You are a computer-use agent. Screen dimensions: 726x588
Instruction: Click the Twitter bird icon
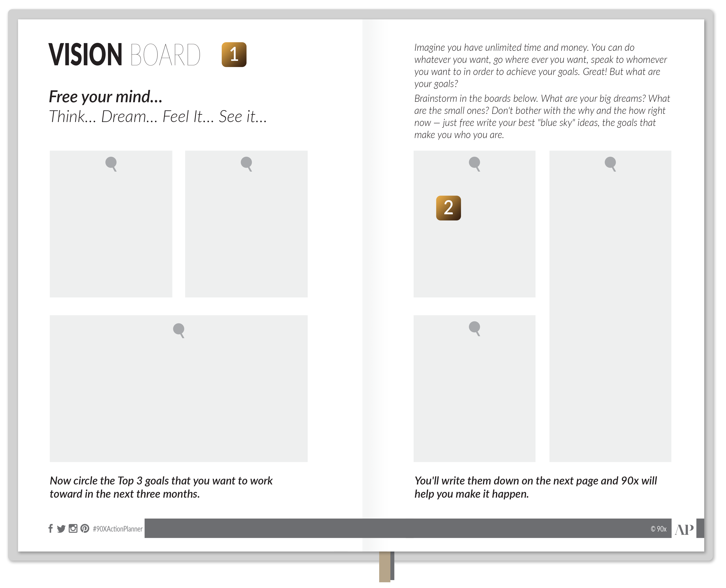click(61, 529)
